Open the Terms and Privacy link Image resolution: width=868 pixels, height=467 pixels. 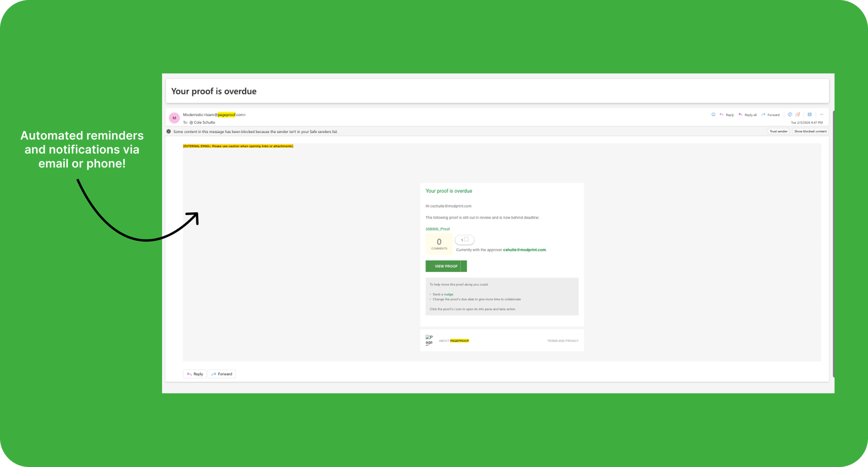point(563,341)
